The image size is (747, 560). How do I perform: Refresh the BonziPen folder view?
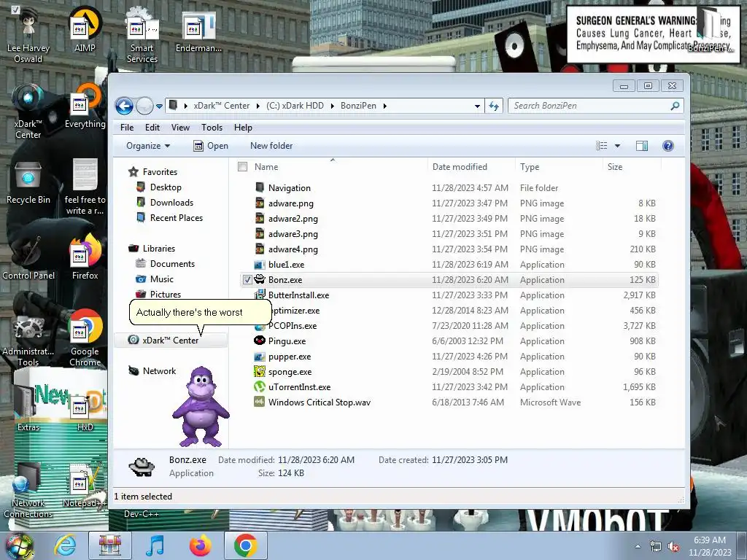(494, 106)
